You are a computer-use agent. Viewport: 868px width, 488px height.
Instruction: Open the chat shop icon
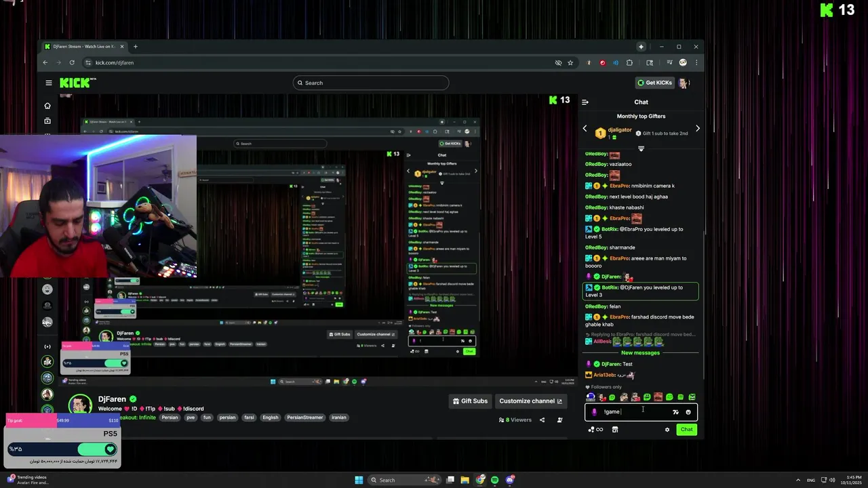(615, 430)
